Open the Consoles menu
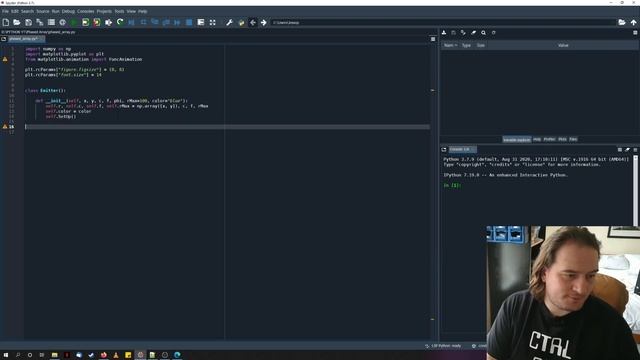 [85, 11]
